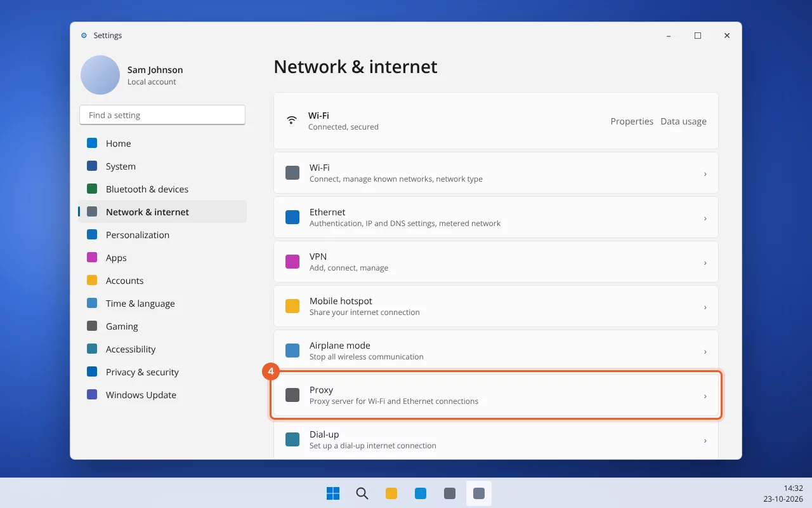Screen dimensions: 812x508
Task: Click the Home icon in sidebar
Action: [92, 144]
